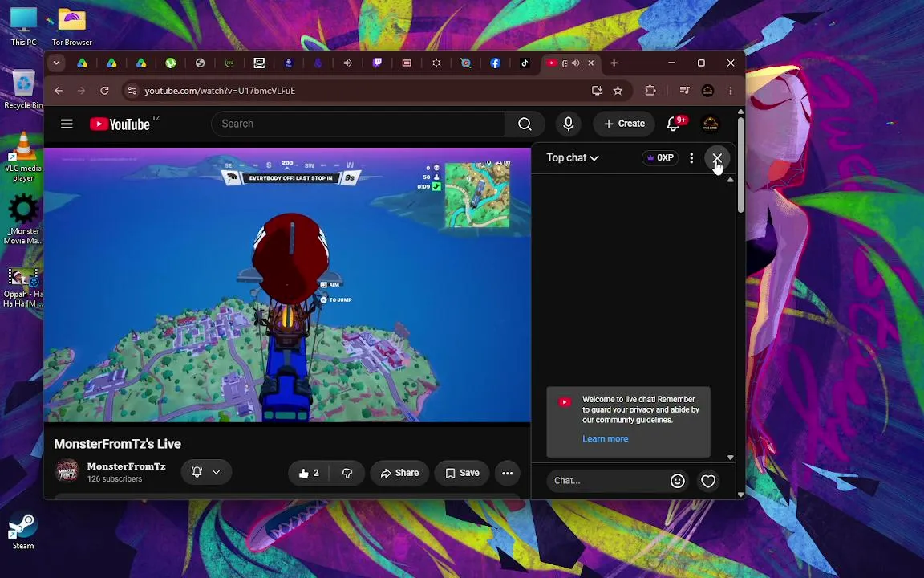Open the tab search dropdown arrow
The image size is (924, 578).
pos(57,63)
